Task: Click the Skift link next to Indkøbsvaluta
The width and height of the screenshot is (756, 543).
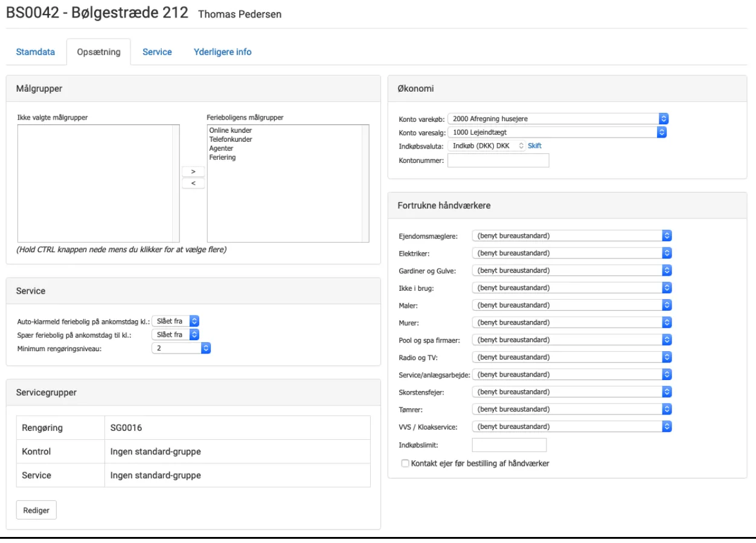Action: click(534, 145)
